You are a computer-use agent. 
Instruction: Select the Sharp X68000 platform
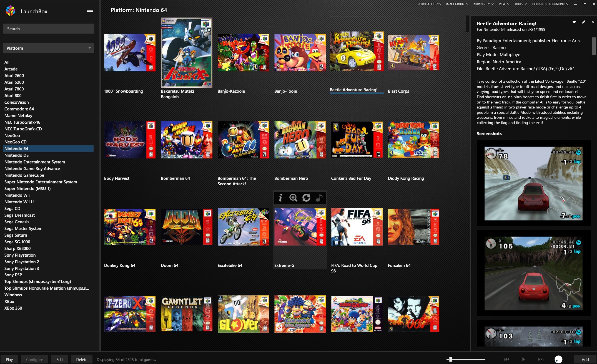click(48, 248)
